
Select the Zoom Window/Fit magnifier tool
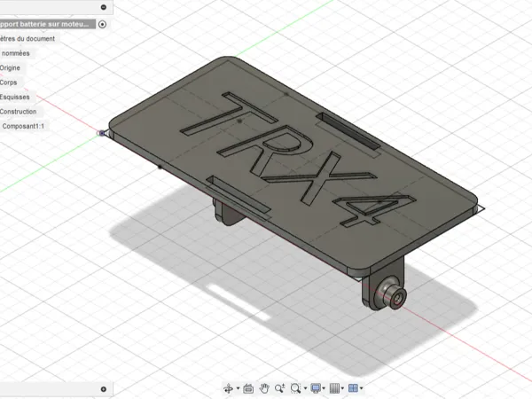click(295, 388)
